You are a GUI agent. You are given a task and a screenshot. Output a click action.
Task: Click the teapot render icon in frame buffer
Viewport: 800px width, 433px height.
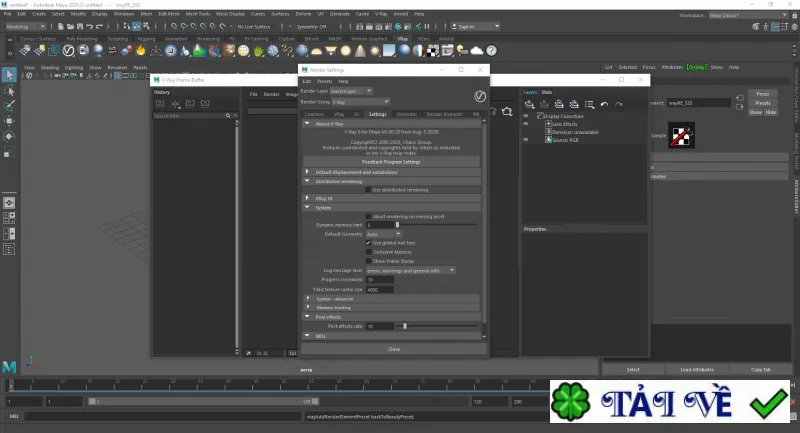pos(507,111)
